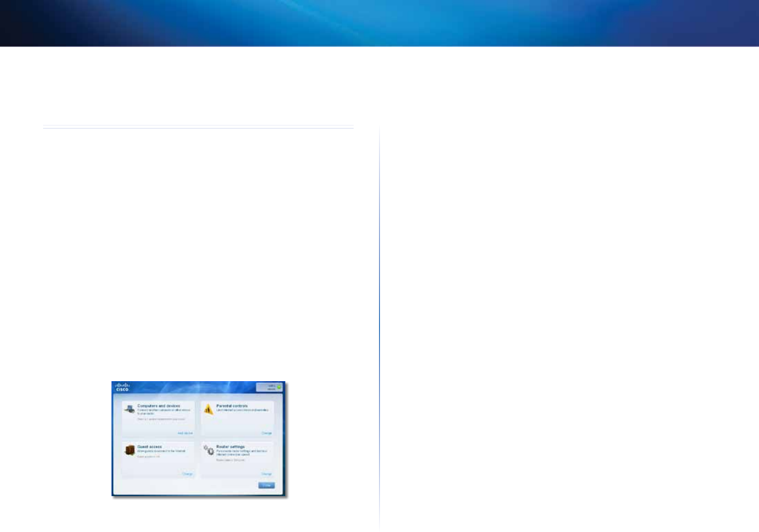Click the Parental controls warning sign icon
The width and height of the screenshot is (759, 532).
[x=208, y=409]
